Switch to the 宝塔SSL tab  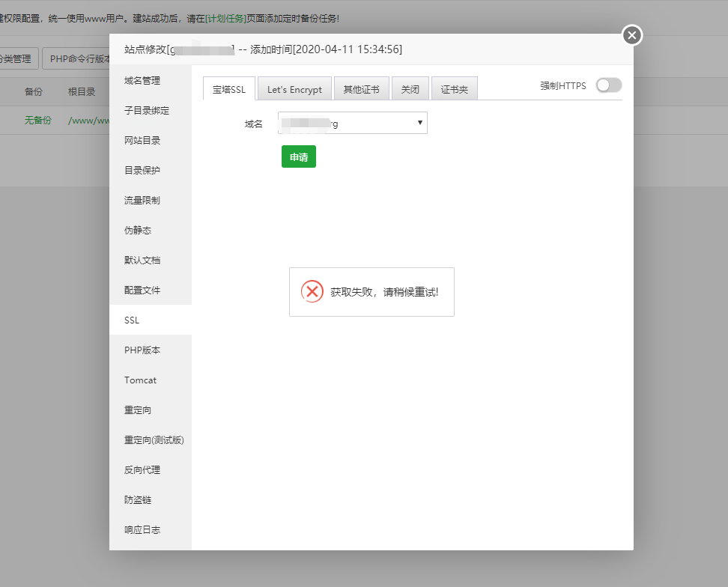point(229,89)
